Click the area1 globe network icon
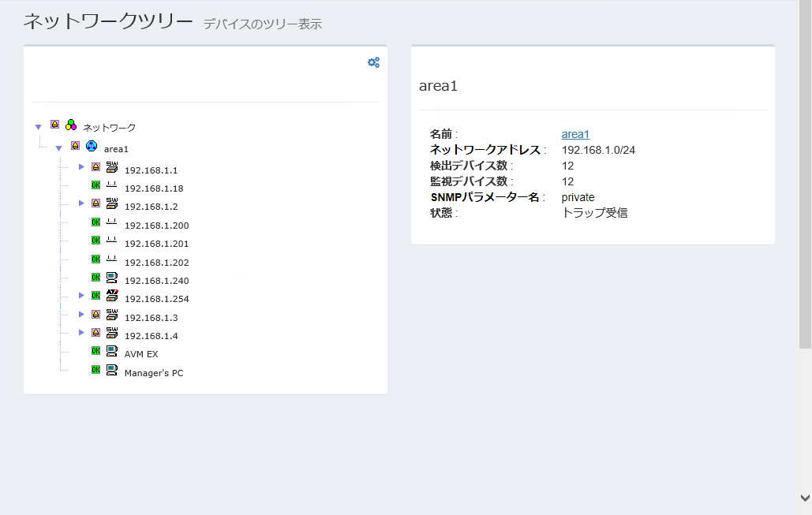This screenshot has width=812, height=515. pyautogui.click(x=92, y=146)
